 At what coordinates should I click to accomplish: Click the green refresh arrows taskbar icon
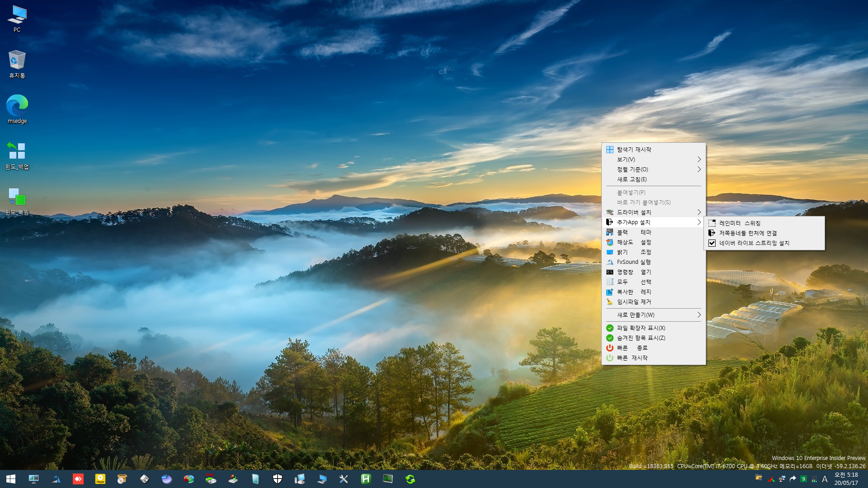(410, 479)
